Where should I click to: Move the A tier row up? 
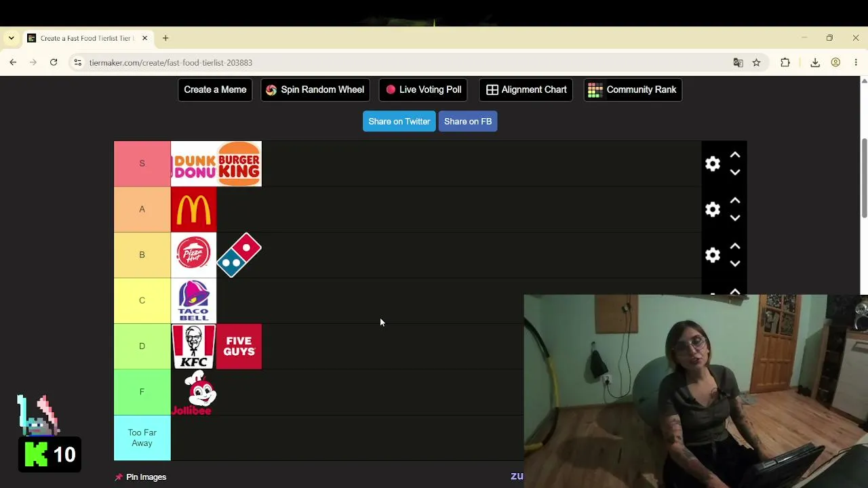pyautogui.click(x=735, y=201)
